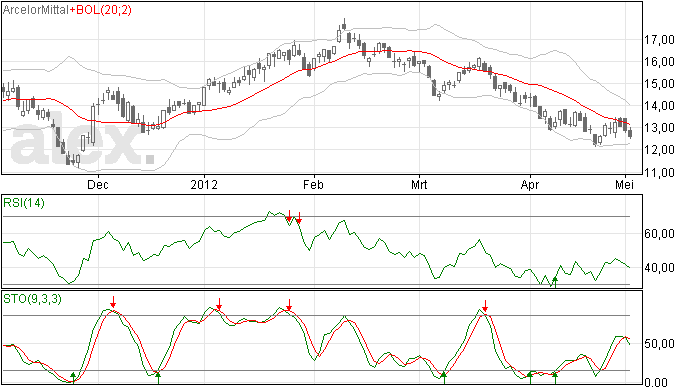Screen dimensions: 690x387
Task: Select the 50,00 stochastic axis value
Action: click(660, 344)
